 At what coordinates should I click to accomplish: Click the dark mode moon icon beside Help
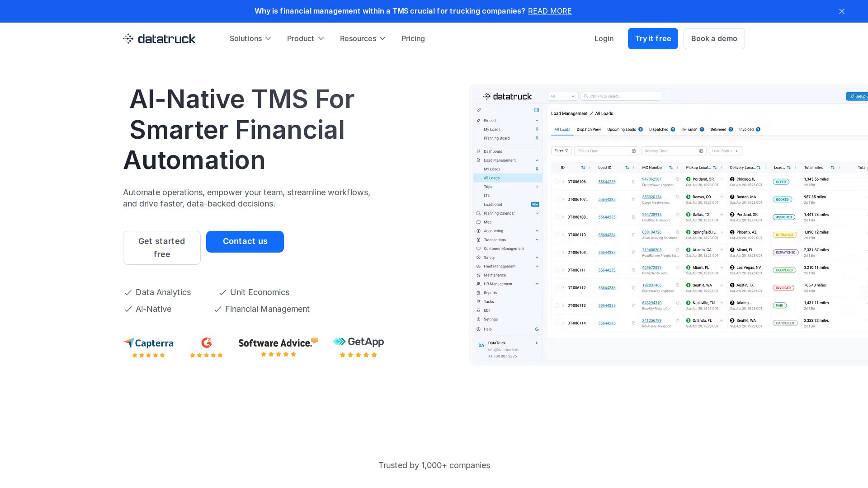(537, 329)
